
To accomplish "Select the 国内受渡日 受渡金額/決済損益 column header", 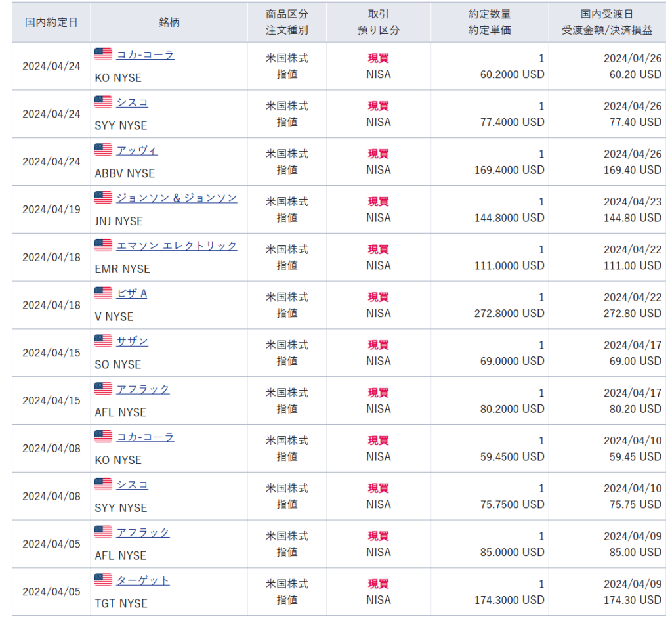I will coord(607,22).
